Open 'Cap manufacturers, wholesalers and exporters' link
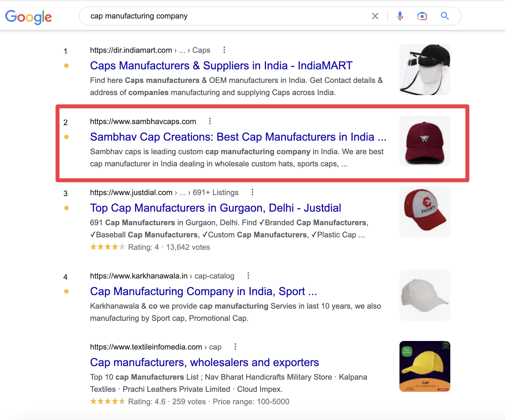 [204, 363]
